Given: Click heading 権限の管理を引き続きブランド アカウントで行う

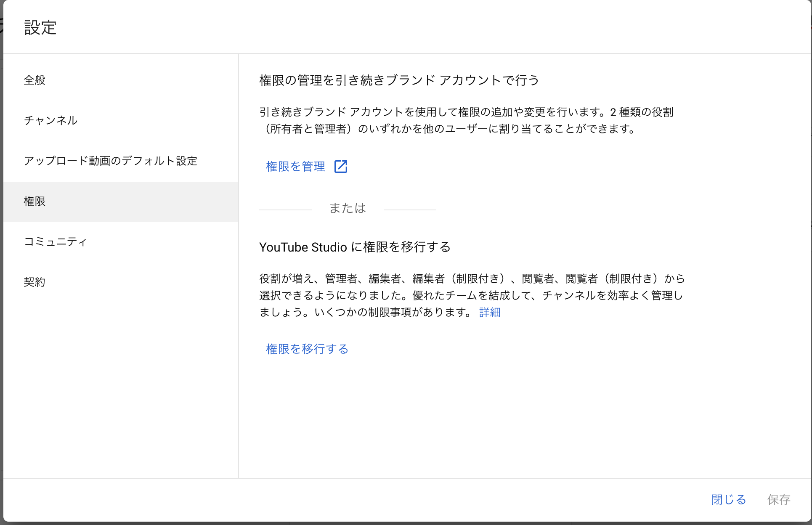Looking at the screenshot, I should [399, 80].
